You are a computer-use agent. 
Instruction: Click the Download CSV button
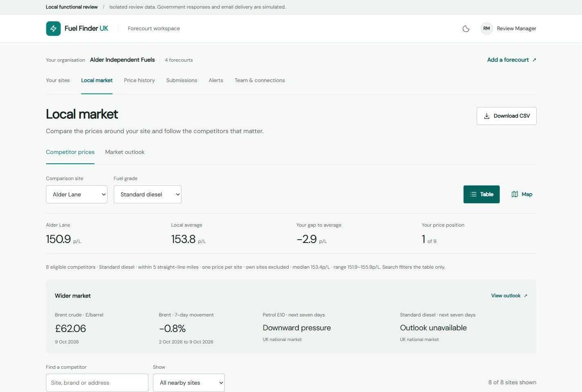(x=506, y=116)
